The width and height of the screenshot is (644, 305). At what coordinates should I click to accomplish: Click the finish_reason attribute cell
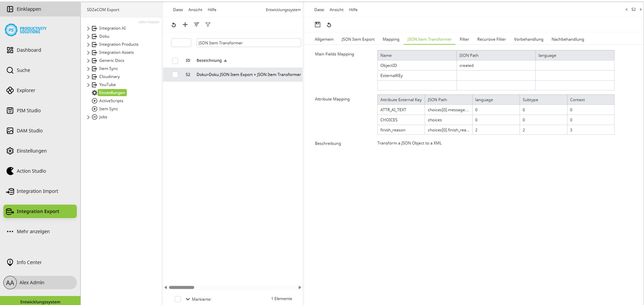pyautogui.click(x=401, y=130)
